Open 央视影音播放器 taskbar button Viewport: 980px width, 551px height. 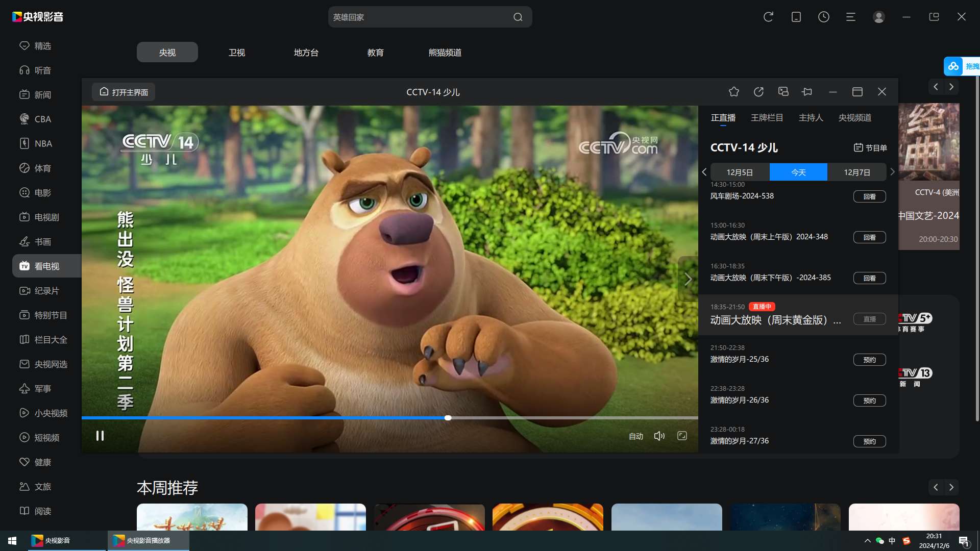149,540
